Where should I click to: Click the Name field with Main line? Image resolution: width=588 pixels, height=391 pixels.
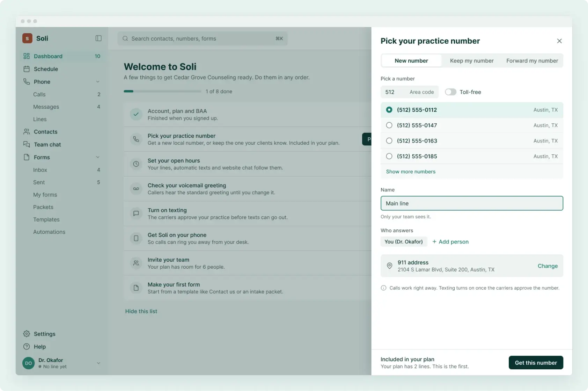tap(472, 203)
